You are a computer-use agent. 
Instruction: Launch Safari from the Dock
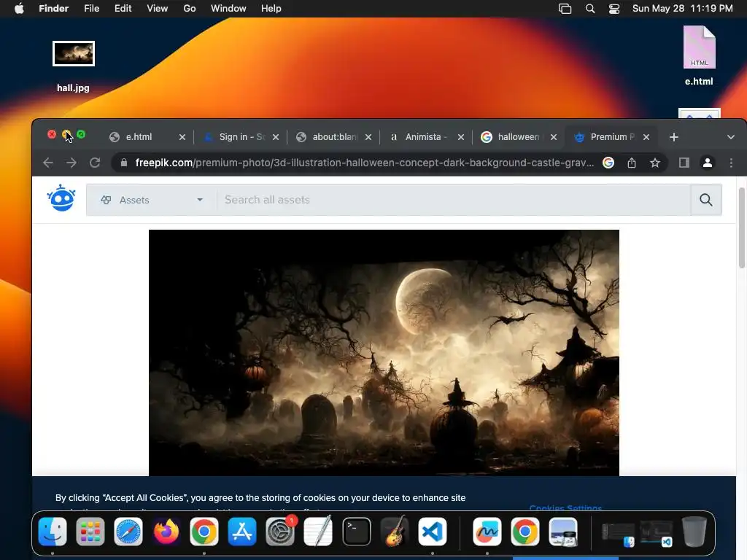click(x=128, y=532)
